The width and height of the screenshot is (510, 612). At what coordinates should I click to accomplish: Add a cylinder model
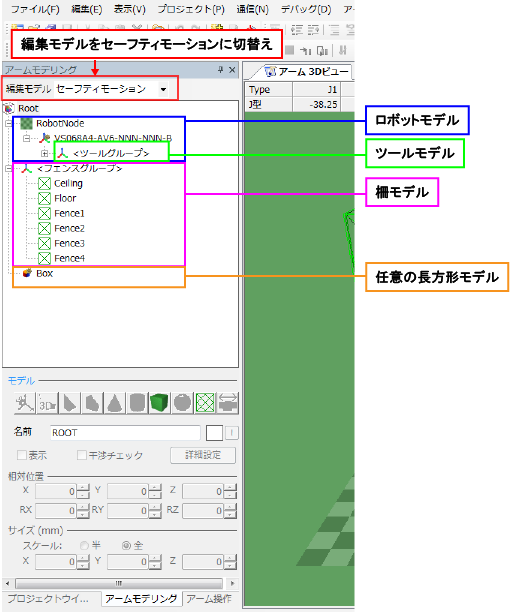coord(137,402)
